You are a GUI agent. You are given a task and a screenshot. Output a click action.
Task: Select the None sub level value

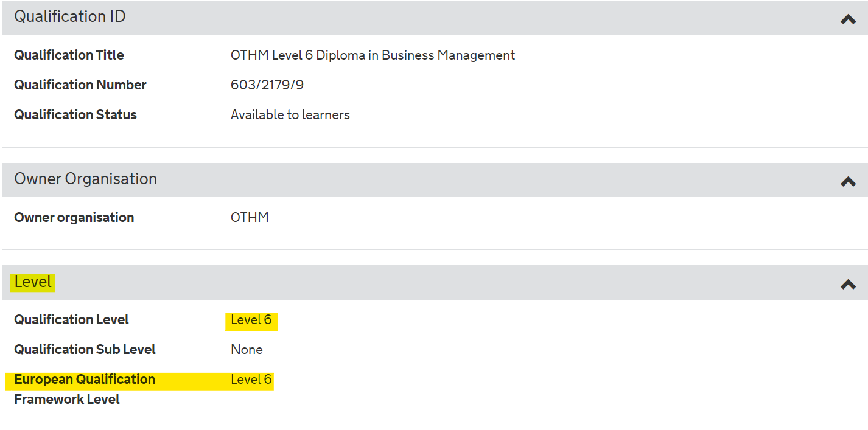tap(247, 350)
